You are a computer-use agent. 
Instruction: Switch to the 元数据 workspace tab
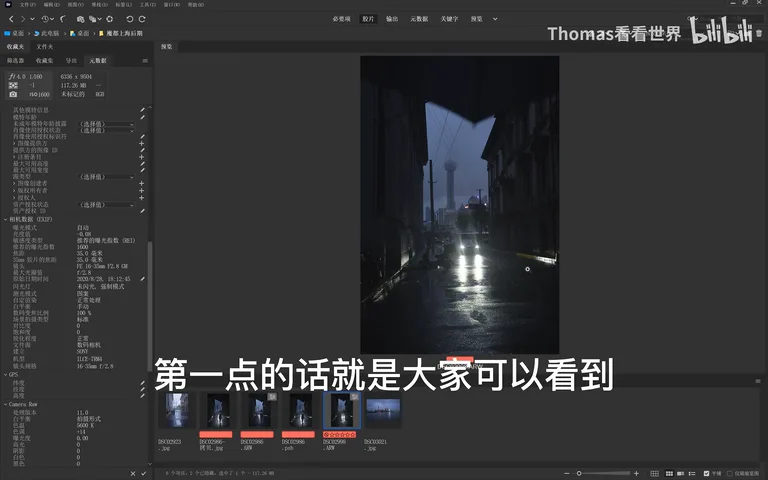[419, 19]
